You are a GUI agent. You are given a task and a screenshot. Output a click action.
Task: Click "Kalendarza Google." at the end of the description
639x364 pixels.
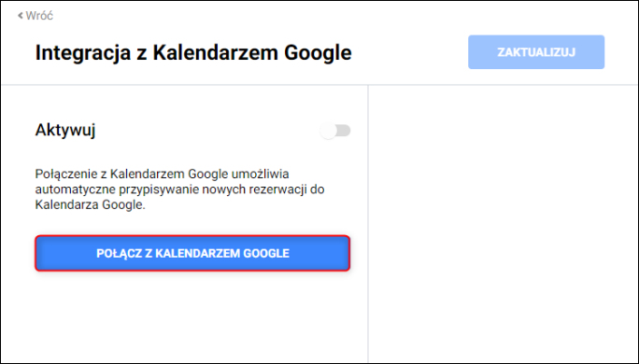pyautogui.click(x=90, y=204)
